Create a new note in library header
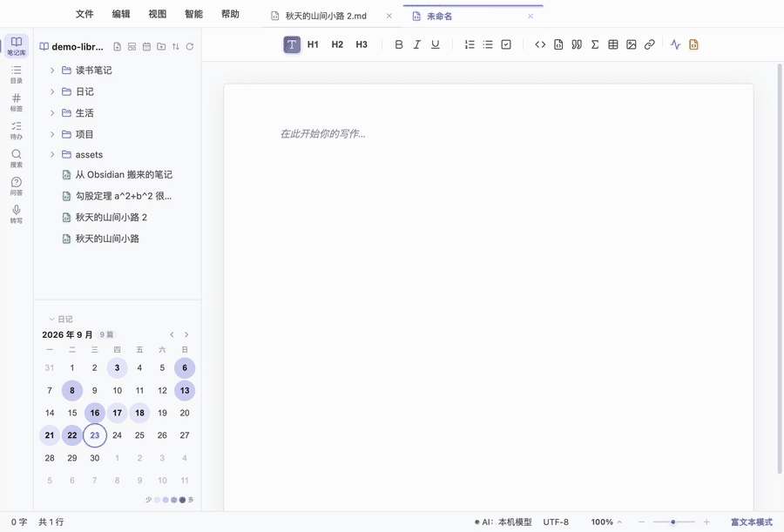784x532 pixels. [x=117, y=46]
